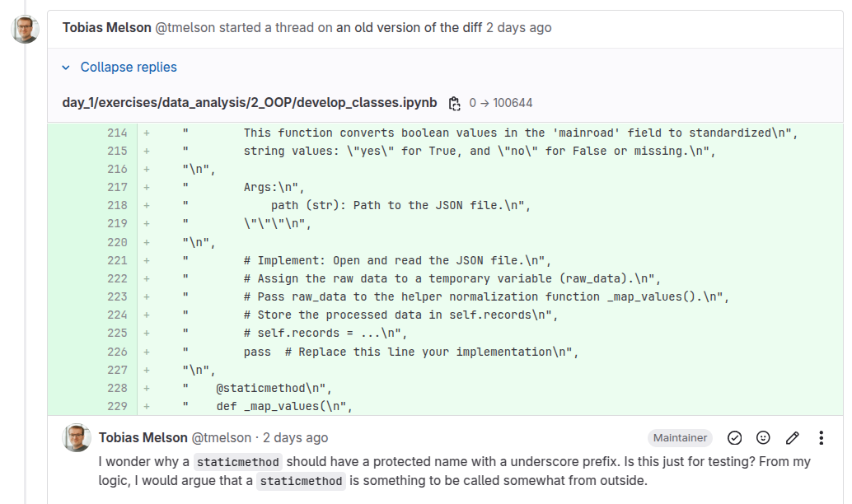Screen dimensions: 852x504
Task: Click the @tmelson username in the comment
Action: click(221, 438)
